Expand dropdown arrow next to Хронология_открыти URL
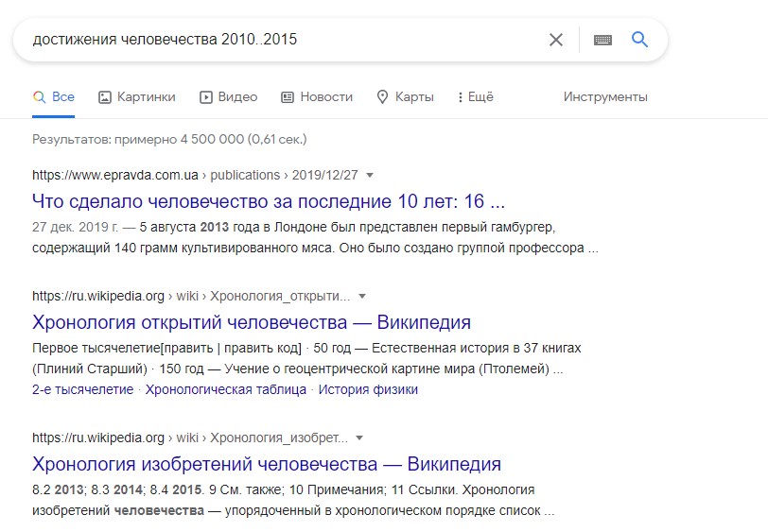The width and height of the screenshot is (768, 532). [x=362, y=296]
